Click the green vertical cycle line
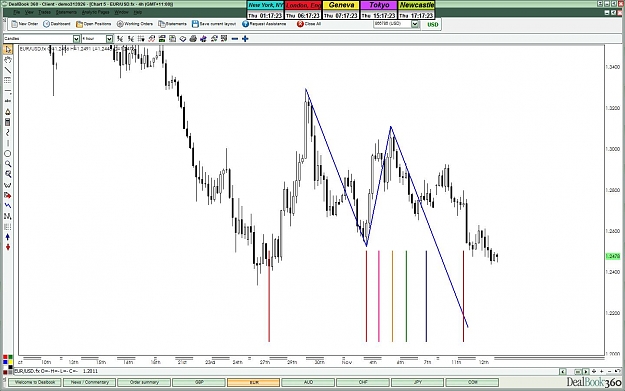The image size is (625, 391). (x=406, y=296)
